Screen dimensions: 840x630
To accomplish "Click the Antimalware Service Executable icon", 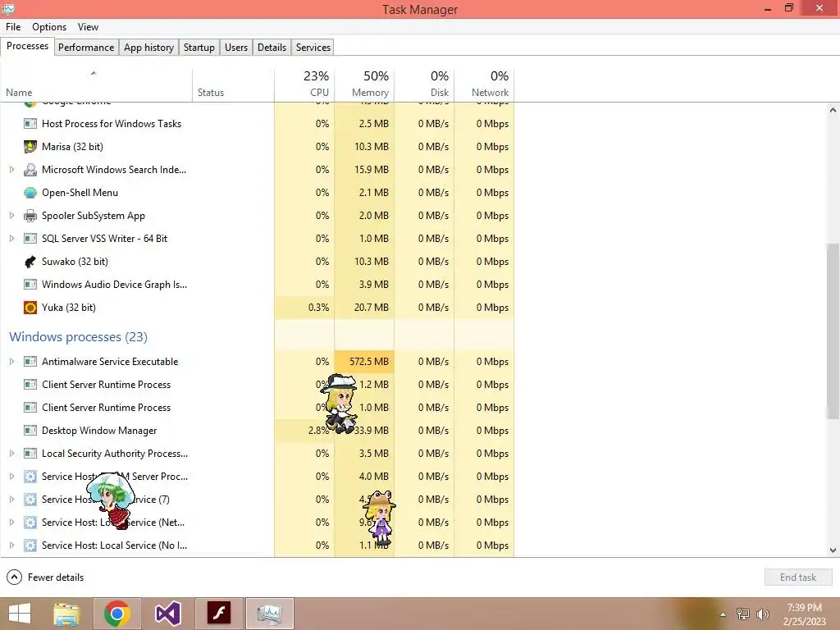I will (x=30, y=362).
